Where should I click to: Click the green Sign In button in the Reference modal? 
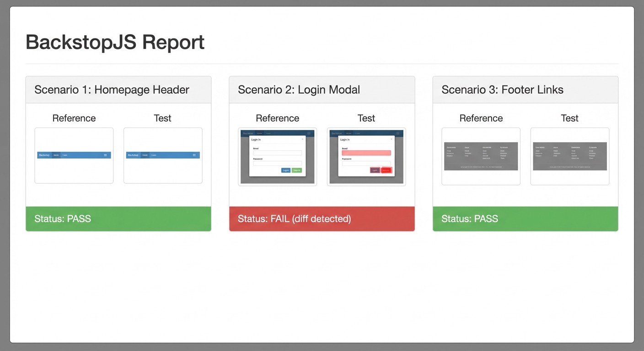[297, 170]
